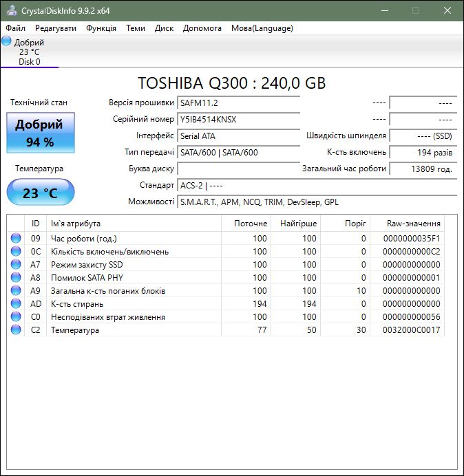Click the status orb for attribute A7
The height and width of the screenshot is (476, 464).
pos(16,264)
